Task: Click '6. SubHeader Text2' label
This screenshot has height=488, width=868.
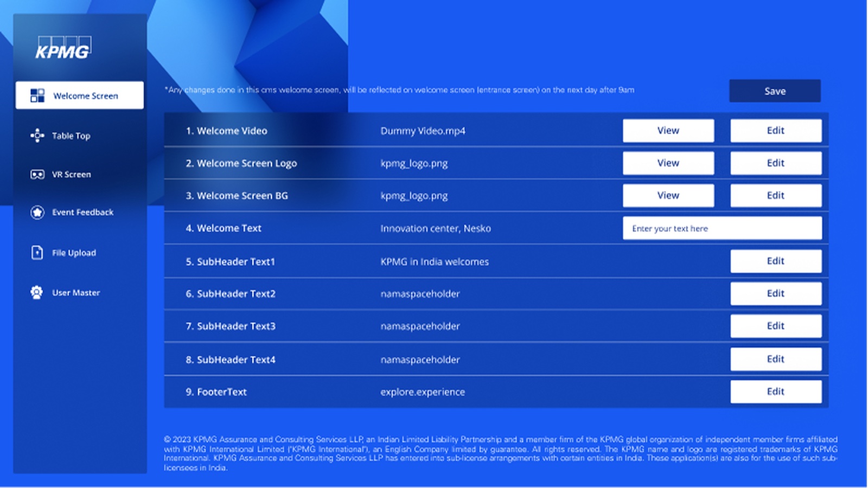Action: (x=231, y=294)
